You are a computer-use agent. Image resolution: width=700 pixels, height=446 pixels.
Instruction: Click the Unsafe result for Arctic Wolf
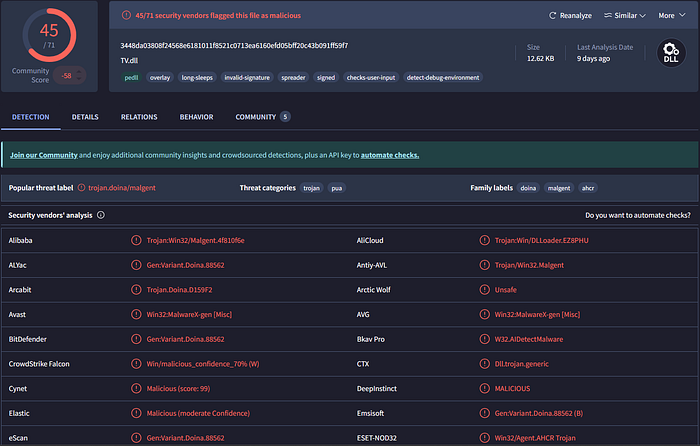pyautogui.click(x=505, y=290)
